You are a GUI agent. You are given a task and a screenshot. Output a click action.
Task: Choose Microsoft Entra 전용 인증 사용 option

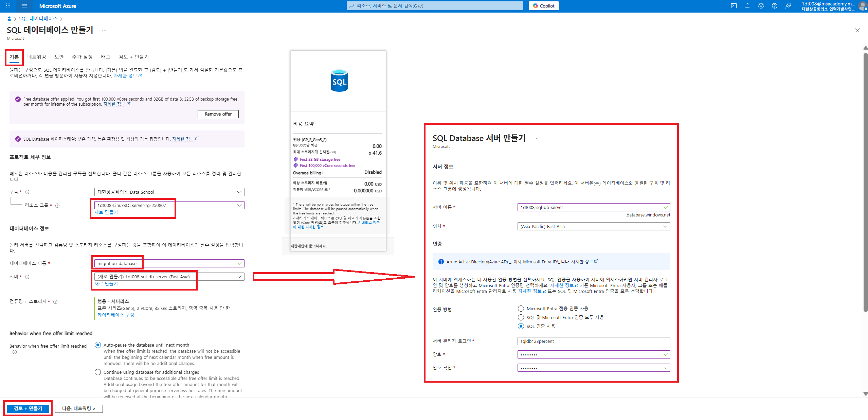[521, 309]
